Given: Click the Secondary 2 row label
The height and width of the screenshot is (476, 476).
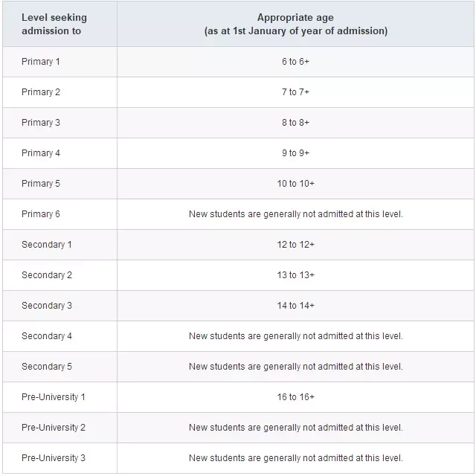Looking at the screenshot, I should (47, 275).
